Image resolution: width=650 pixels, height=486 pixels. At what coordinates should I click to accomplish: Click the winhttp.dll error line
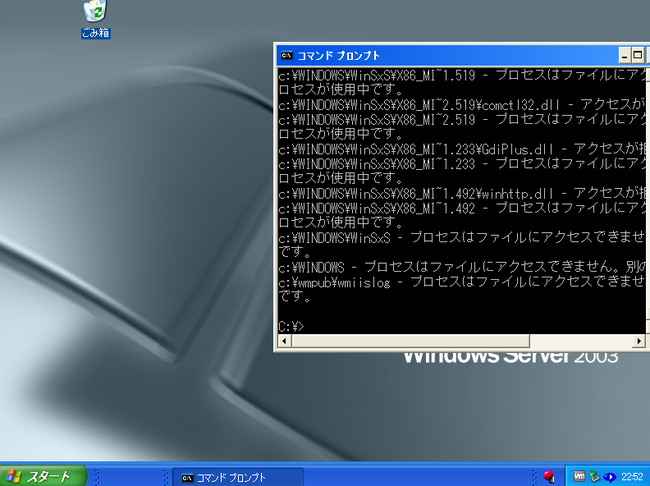[x=462, y=193]
